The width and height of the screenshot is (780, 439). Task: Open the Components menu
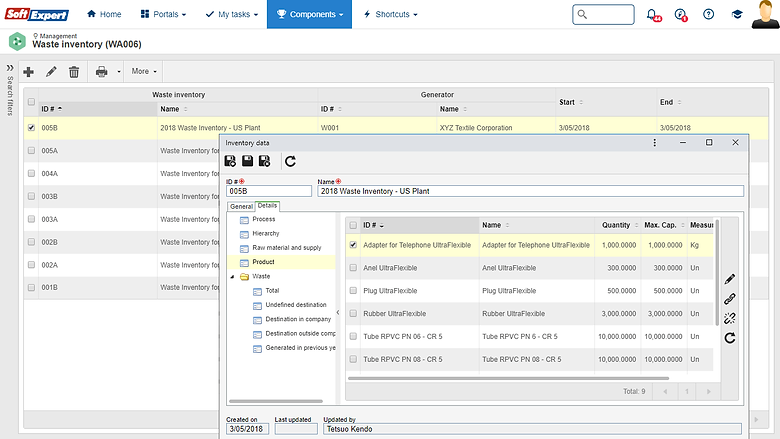click(309, 14)
